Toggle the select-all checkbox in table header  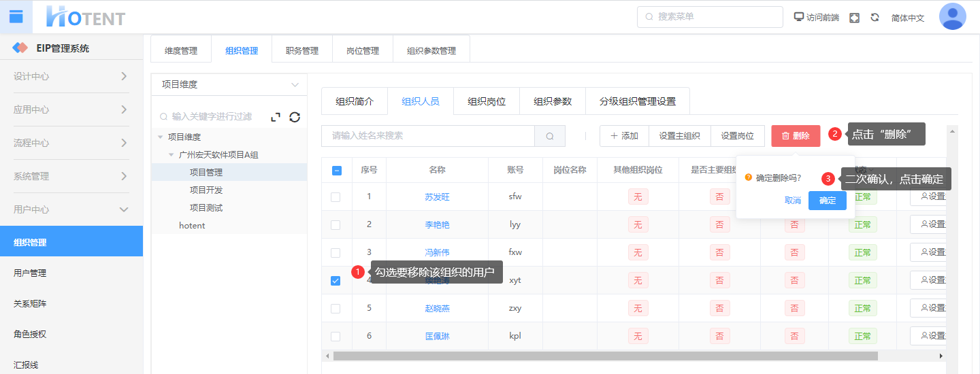(x=336, y=171)
